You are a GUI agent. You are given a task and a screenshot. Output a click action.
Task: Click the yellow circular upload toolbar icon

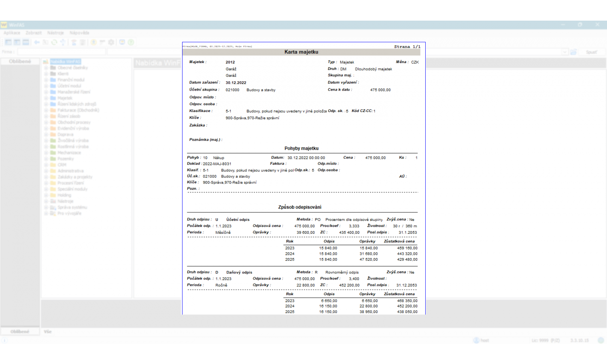pyautogui.click(x=93, y=42)
